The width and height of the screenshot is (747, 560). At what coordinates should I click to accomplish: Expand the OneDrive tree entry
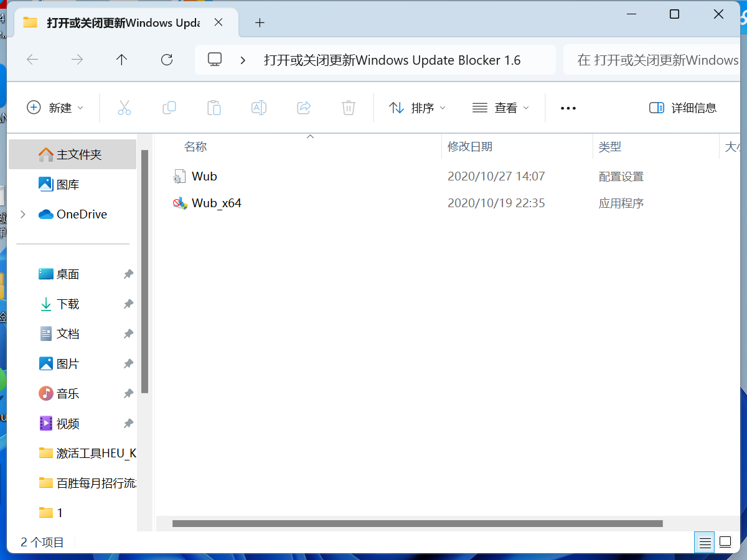tap(23, 213)
